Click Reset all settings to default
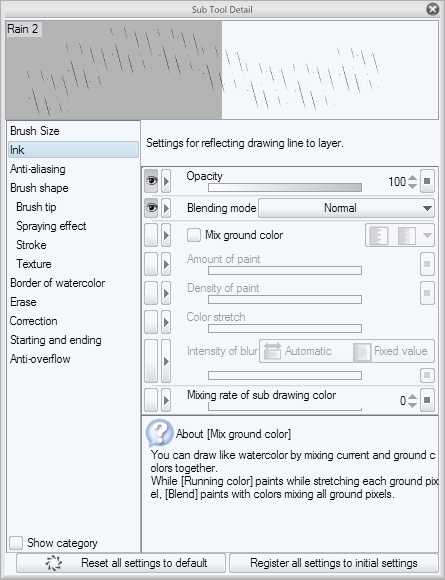The width and height of the screenshot is (445, 580). [121, 563]
